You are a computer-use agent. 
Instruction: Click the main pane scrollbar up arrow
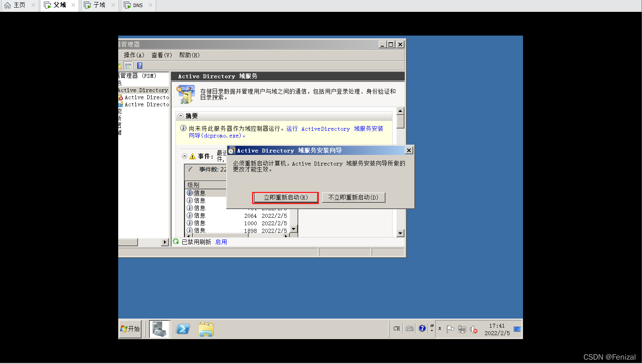coord(400,111)
